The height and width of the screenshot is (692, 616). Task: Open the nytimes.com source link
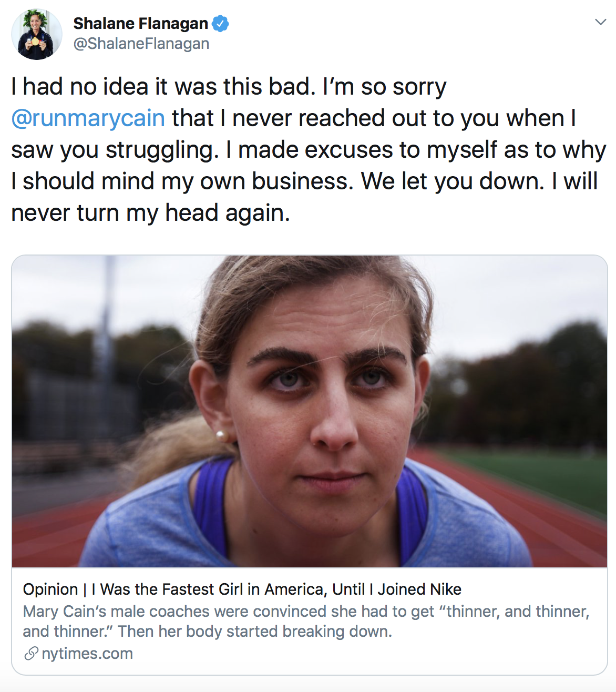point(87,654)
